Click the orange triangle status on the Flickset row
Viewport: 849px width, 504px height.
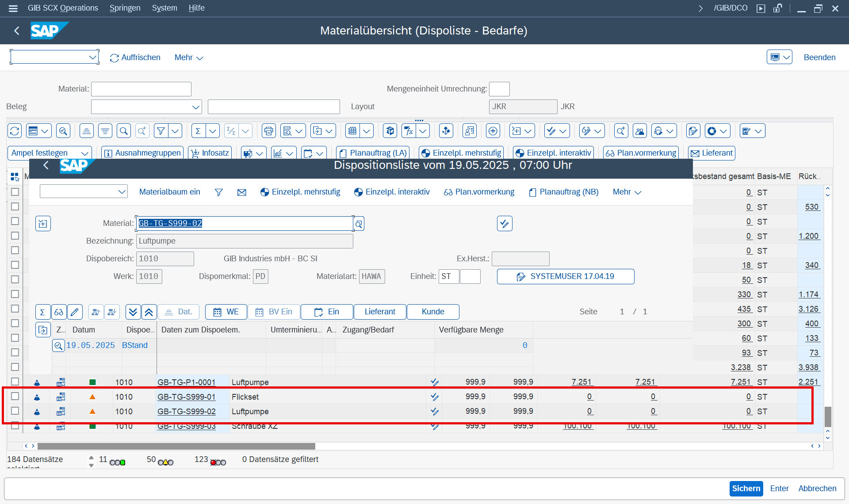pos(92,397)
